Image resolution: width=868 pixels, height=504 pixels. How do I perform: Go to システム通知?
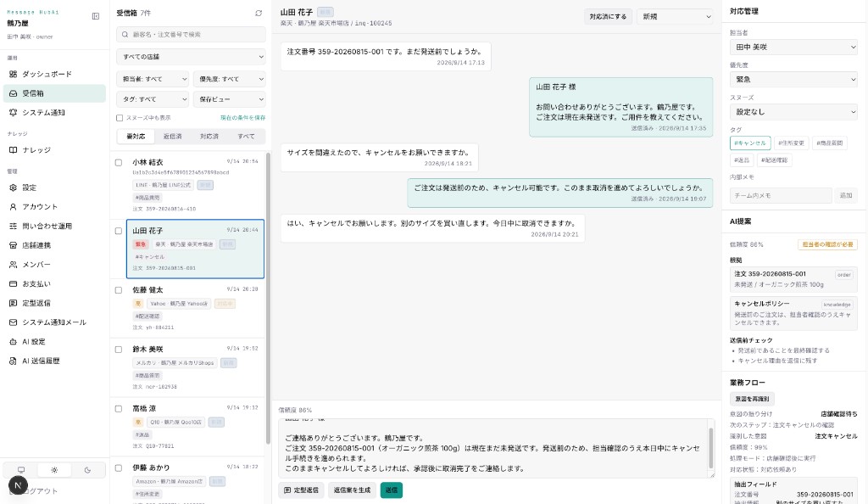point(54,113)
